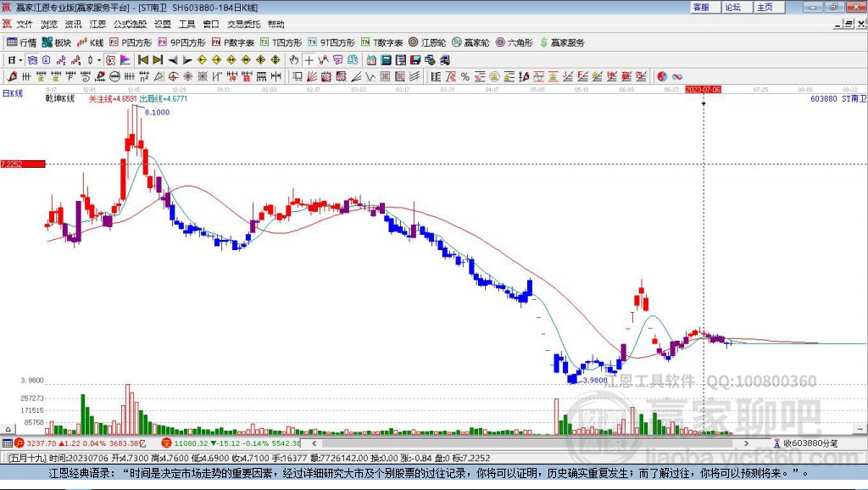Click the 11080.32 Shenzhen index status
This screenshot has width=868, height=490.
192,443
